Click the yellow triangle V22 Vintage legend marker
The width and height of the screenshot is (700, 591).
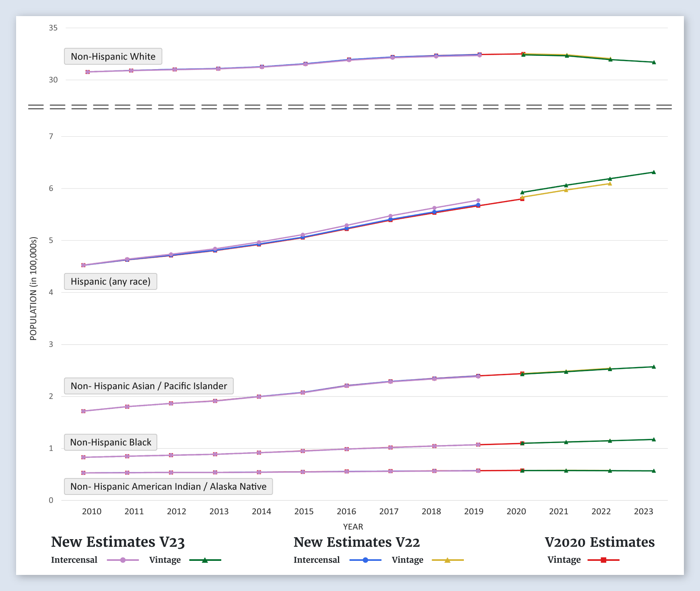coord(447,560)
